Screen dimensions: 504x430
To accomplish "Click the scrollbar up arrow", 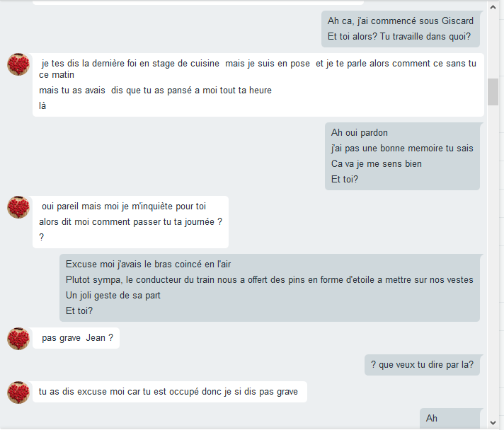I will [x=493, y=7].
